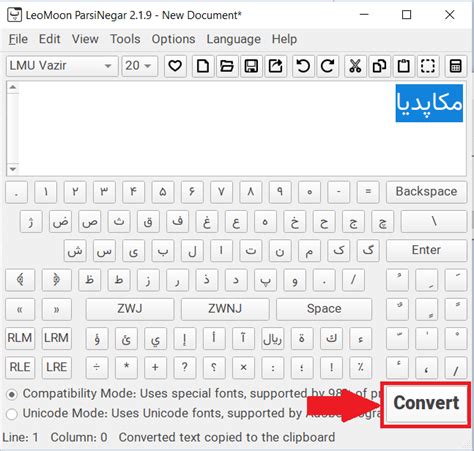Open the calculator icon in toolbar

tap(456, 66)
